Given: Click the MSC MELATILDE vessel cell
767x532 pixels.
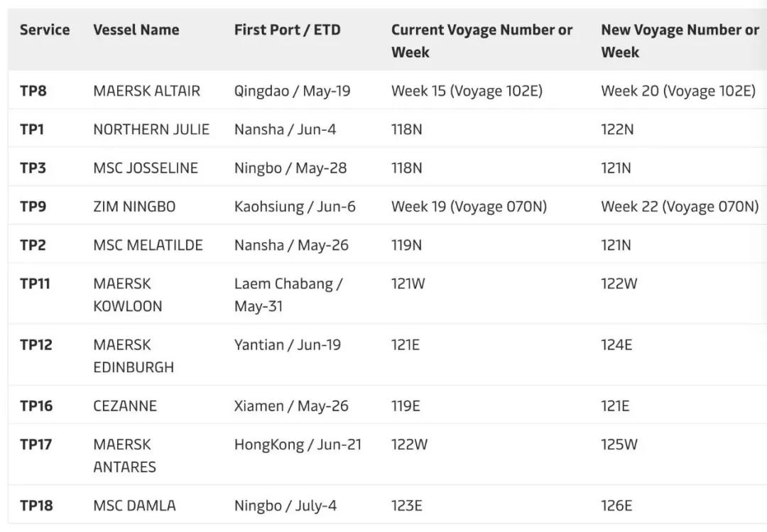Looking at the screenshot, I should click(148, 245).
